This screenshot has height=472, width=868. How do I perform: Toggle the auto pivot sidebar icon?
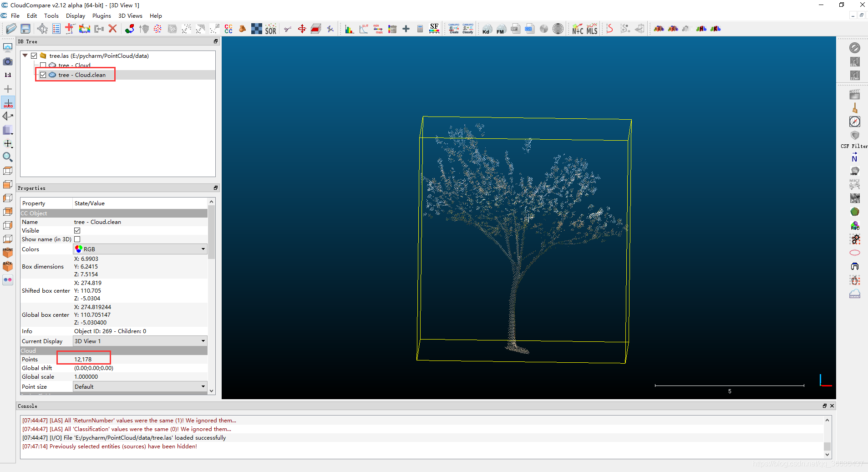coord(8,102)
